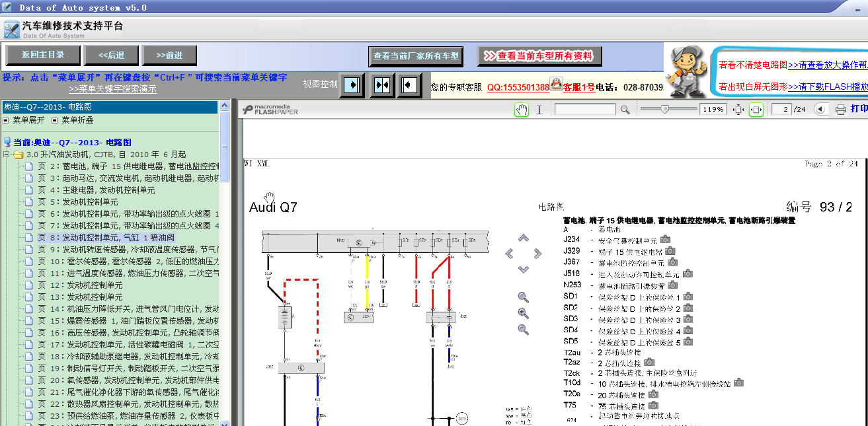
Task: Open tree page 2: 蓄电池, 端子 15
Action: coord(128,166)
